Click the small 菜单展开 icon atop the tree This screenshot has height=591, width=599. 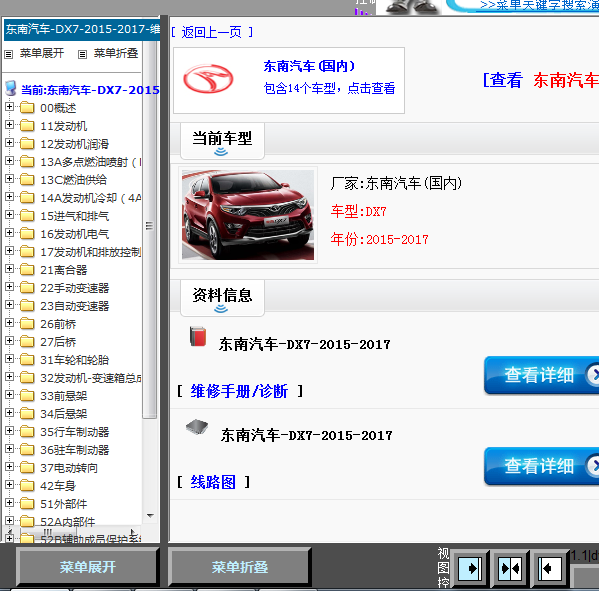click(8, 54)
